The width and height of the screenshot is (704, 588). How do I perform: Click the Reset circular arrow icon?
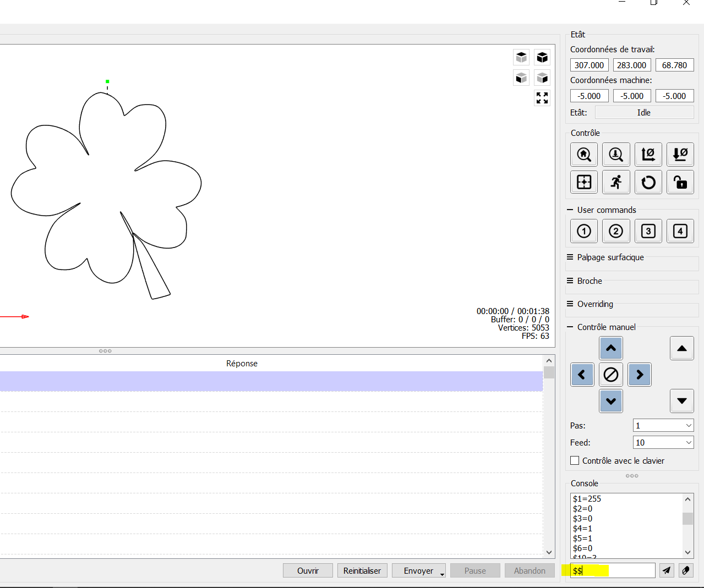tap(648, 182)
